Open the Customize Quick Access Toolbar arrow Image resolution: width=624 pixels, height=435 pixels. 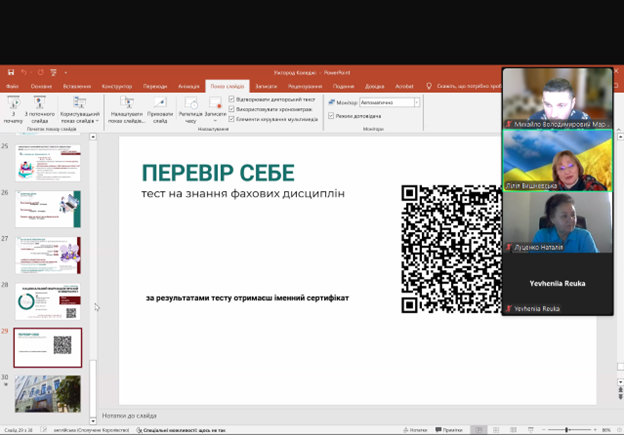coord(66,72)
